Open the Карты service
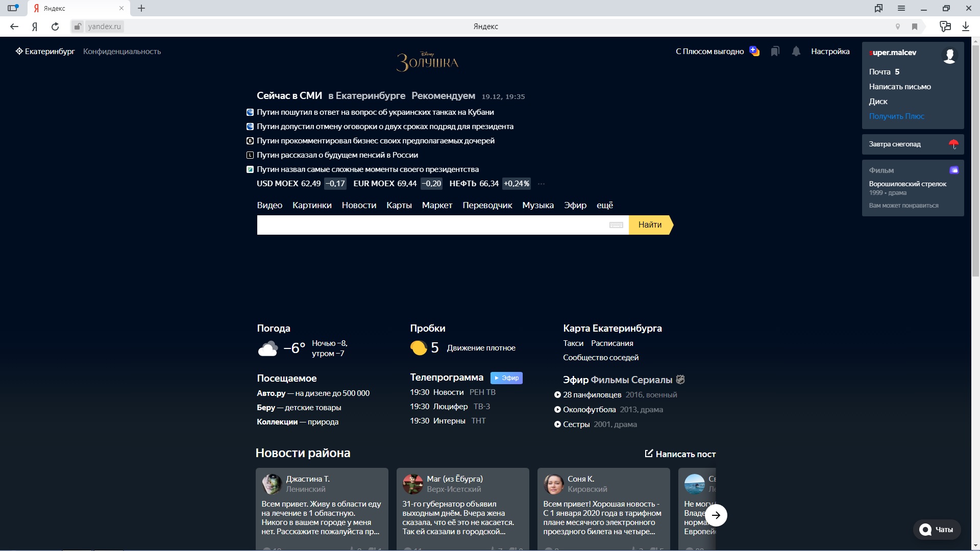 point(399,205)
